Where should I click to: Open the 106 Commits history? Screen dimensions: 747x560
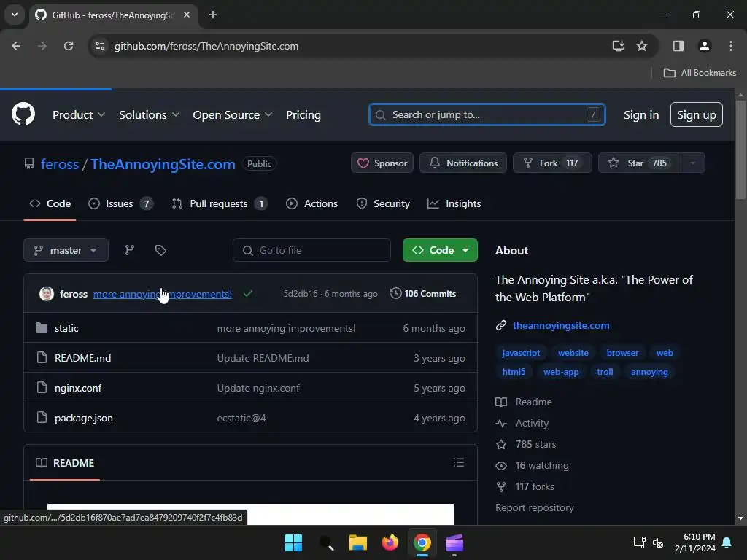pyautogui.click(x=423, y=293)
